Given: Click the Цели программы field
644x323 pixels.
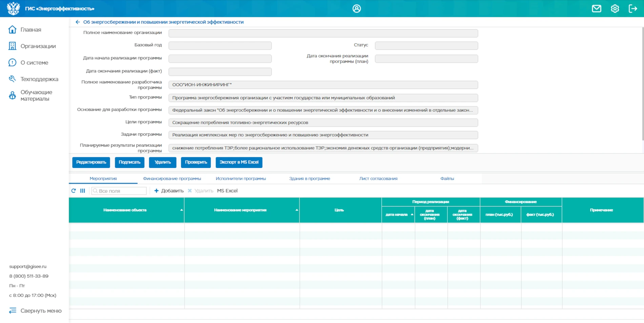Looking at the screenshot, I should (323, 123).
